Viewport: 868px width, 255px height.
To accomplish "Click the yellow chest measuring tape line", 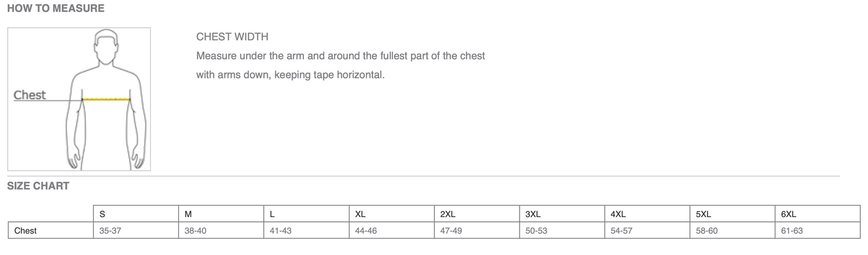I will tap(107, 99).
